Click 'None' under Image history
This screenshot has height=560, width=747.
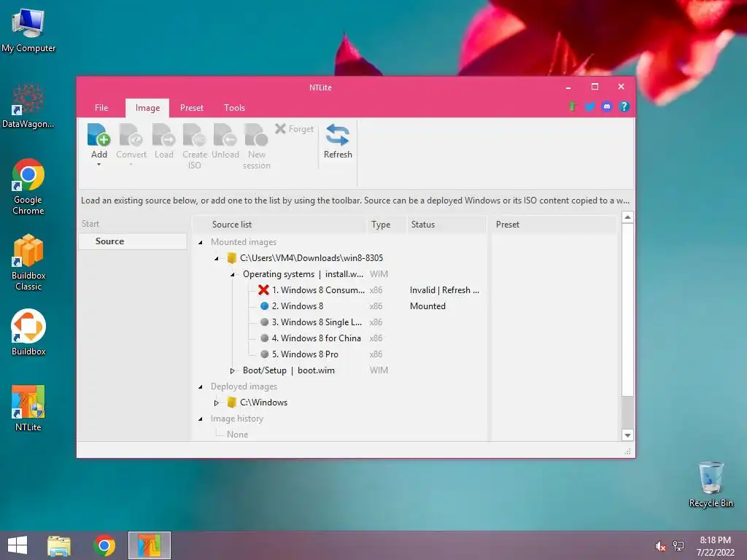tap(237, 435)
